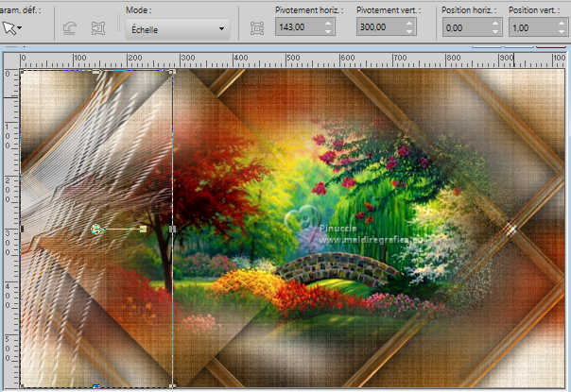Open the Mode dropdown showing Échelle
Image resolution: width=571 pixels, height=392 pixels.
tap(178, 29)
